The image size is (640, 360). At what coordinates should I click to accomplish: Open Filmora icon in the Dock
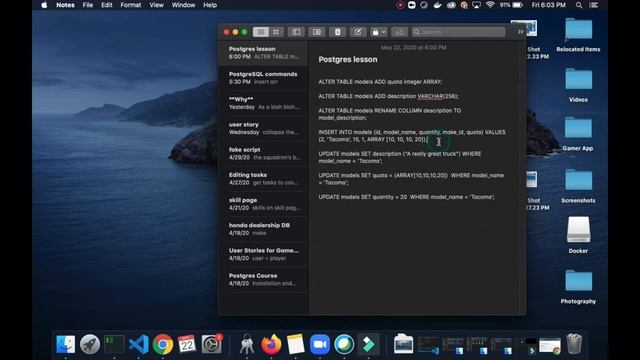coord(369,344)
